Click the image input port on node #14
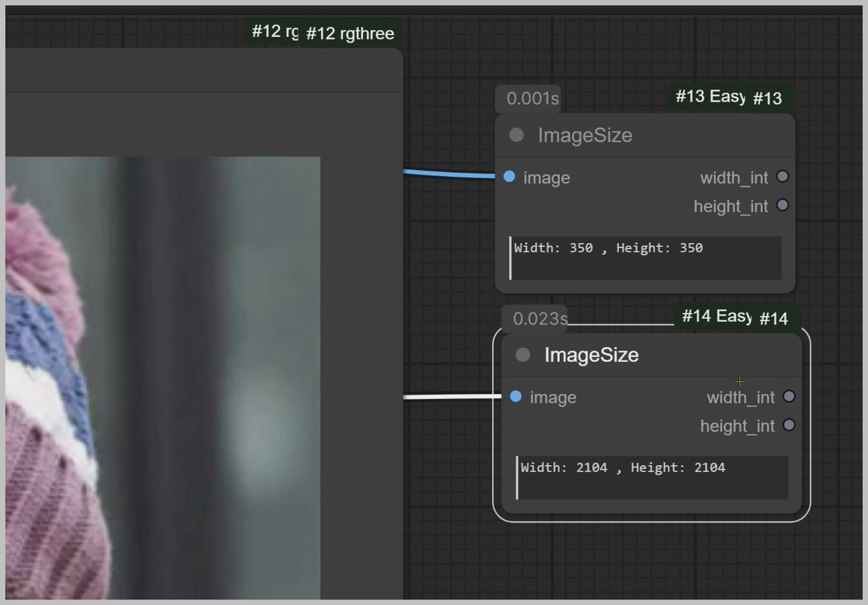 (x=516, y=396)
